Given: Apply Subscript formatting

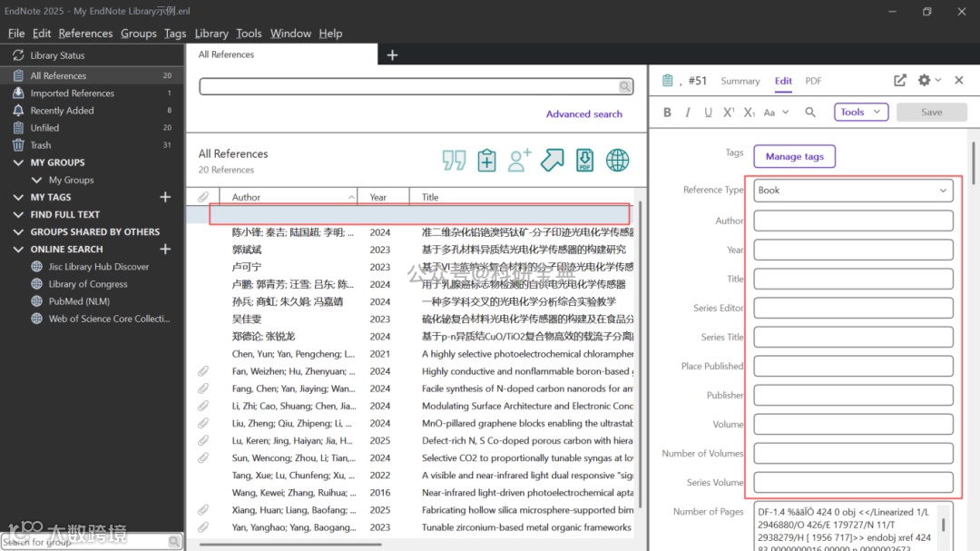Looking at the screenshot, I should tap(750, 113).
